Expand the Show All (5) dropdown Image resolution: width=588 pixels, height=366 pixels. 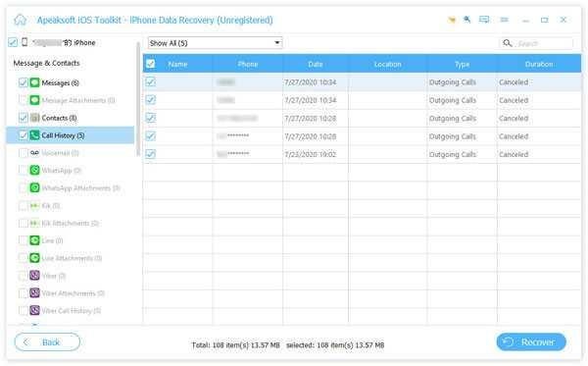(215, 43)
